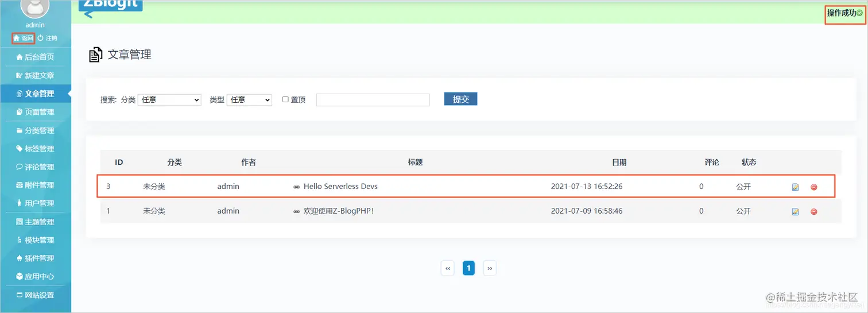Open 插件管理 in sidebar

coord(36,258)
